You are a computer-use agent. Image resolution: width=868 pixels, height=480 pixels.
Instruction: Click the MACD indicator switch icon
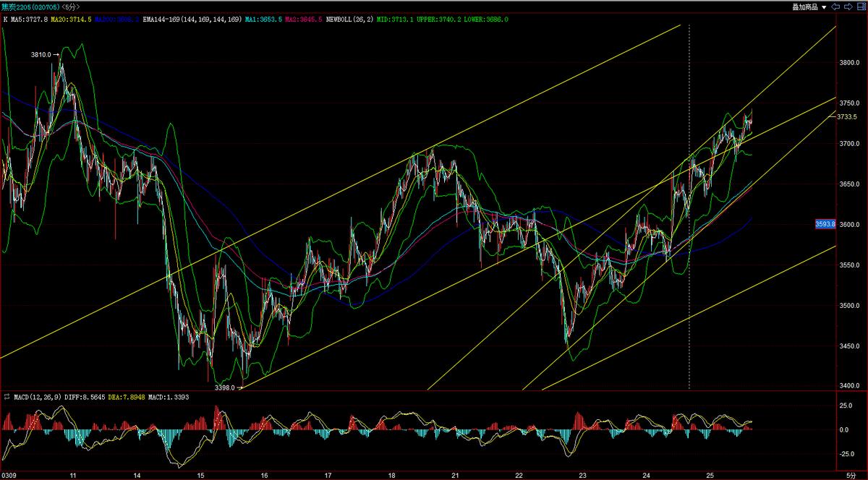(x=7, y=397)
